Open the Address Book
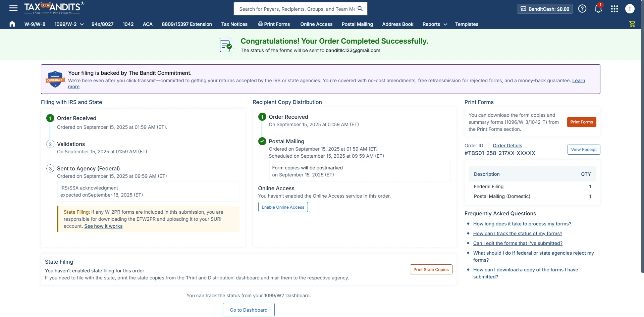Image resolution: width=644 pixels, height=317 pixels. (x=397, y=24)
